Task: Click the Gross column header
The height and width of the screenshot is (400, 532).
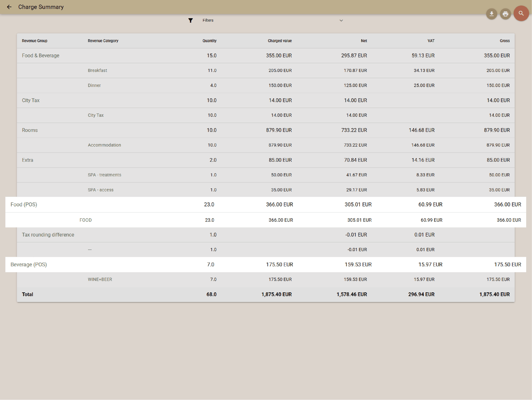Action: 504,41
